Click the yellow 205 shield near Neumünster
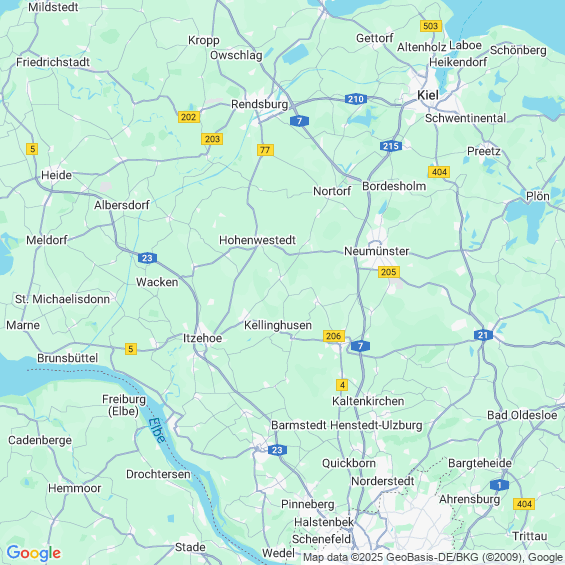The image size is (565, 565). click(389, 272)
